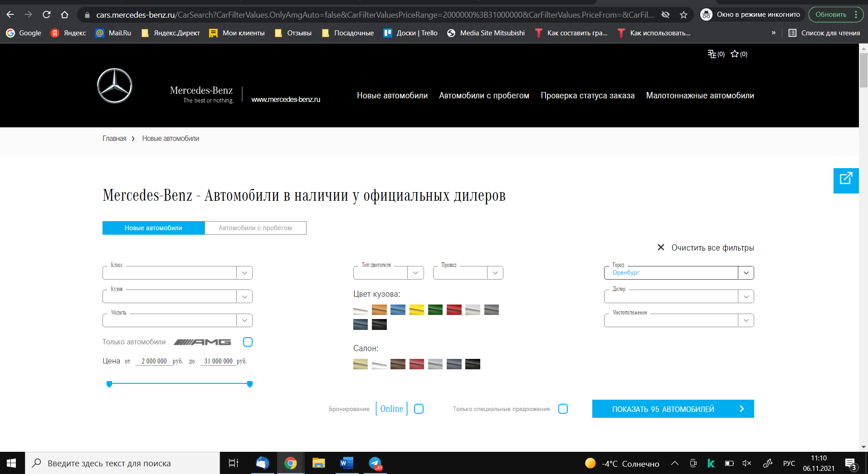The height and width of the screenshot is (474, 868).
Task: Open Новые автомобили header menu
Action: [x=392, y=96]
